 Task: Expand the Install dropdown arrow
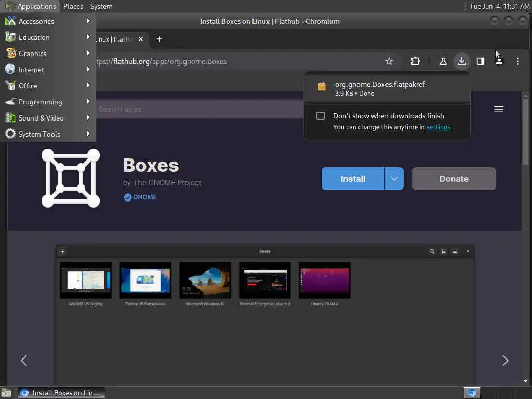pos(394,179)
